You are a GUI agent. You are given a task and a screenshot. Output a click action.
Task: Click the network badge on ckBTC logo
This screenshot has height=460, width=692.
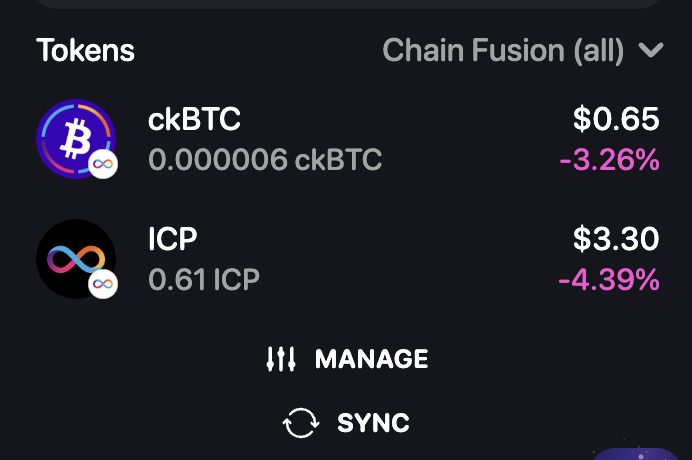point(103,165)
